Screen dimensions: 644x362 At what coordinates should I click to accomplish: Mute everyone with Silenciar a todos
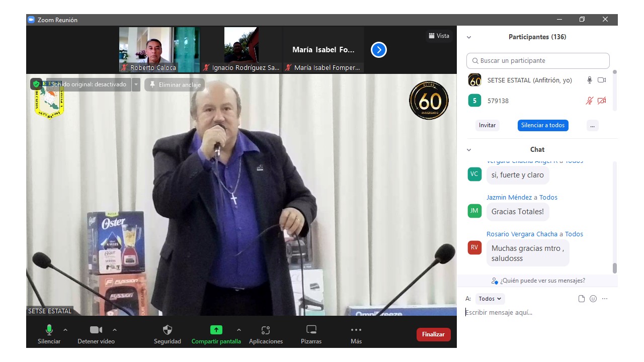pos(543,125)
